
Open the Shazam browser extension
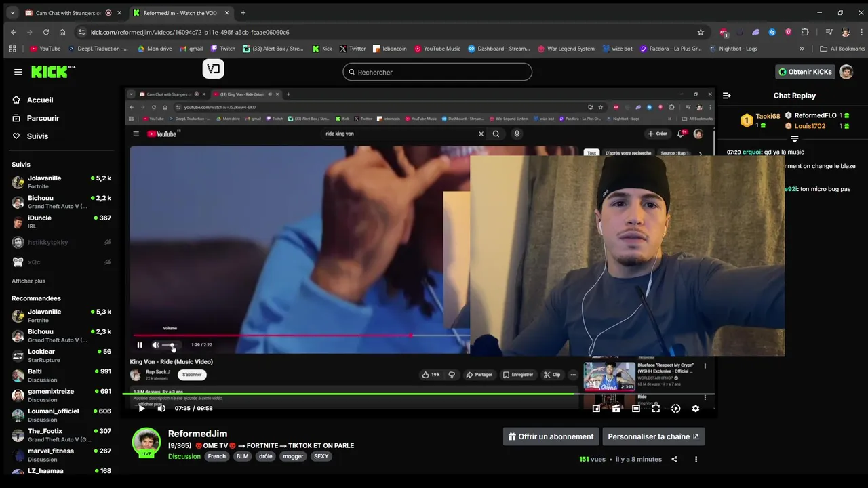(772, 32)
